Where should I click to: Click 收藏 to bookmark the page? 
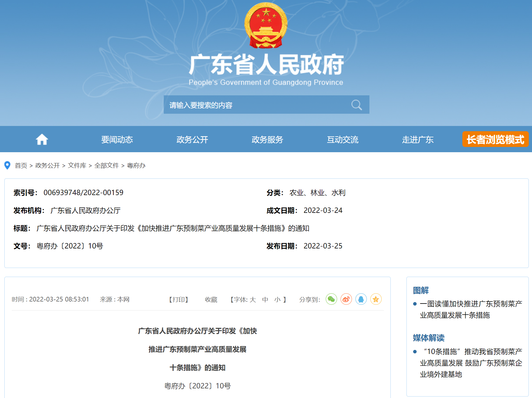click(211, 299)
